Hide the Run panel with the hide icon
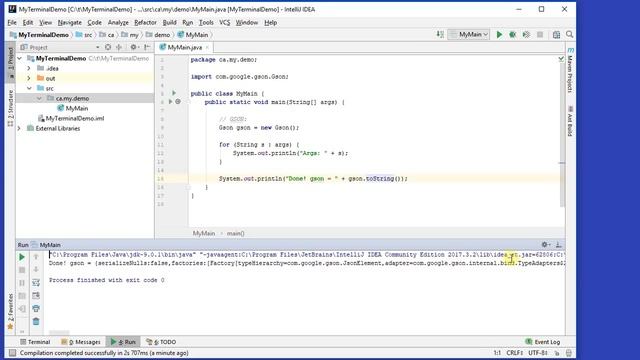Image resolution: width=640 pixels, height=360 pixels. tap(558, 244)
